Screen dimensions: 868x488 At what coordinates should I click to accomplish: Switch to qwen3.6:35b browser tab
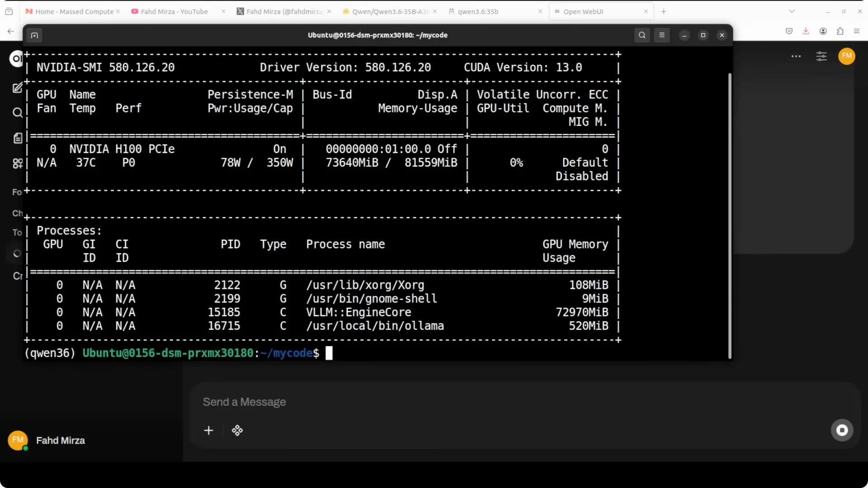(478, 12)
